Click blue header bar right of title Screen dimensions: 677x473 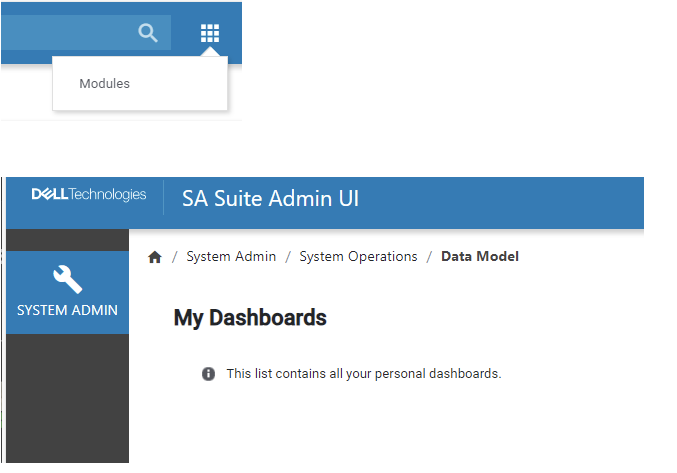coord(500,198)
